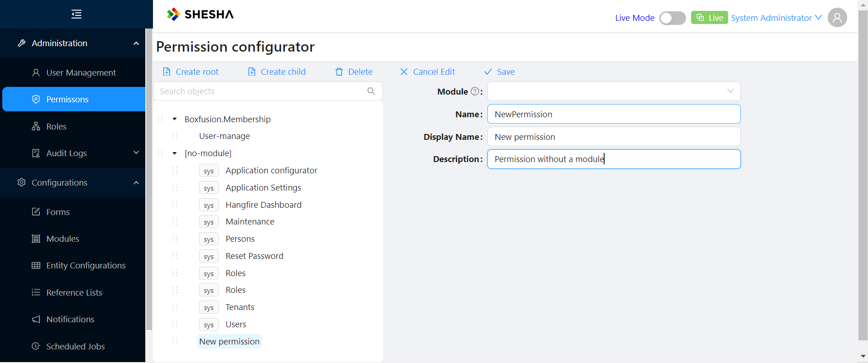Click the sidebar vertical scrollbar
Viewport: 868px width, 363px height.
coord(149,179)
